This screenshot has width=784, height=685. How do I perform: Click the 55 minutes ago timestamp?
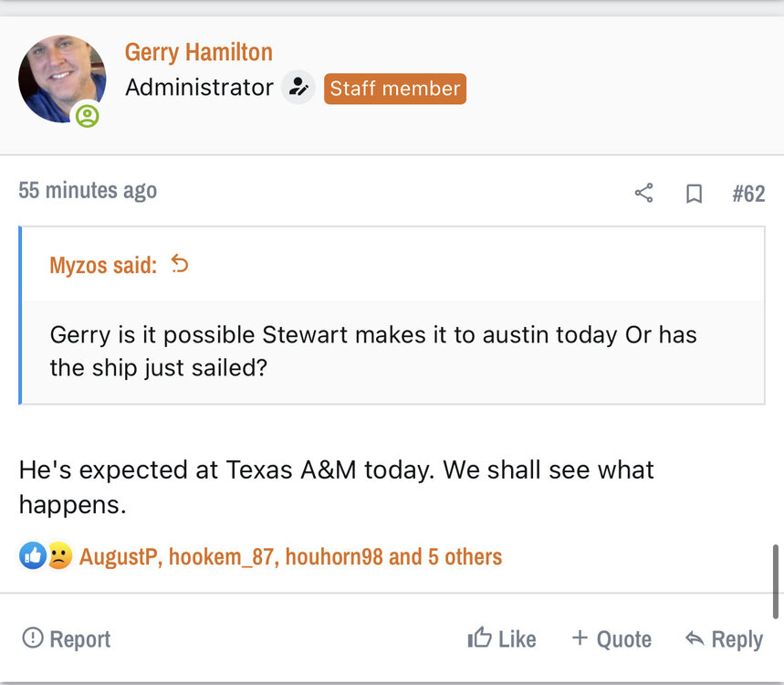point(88,190)
